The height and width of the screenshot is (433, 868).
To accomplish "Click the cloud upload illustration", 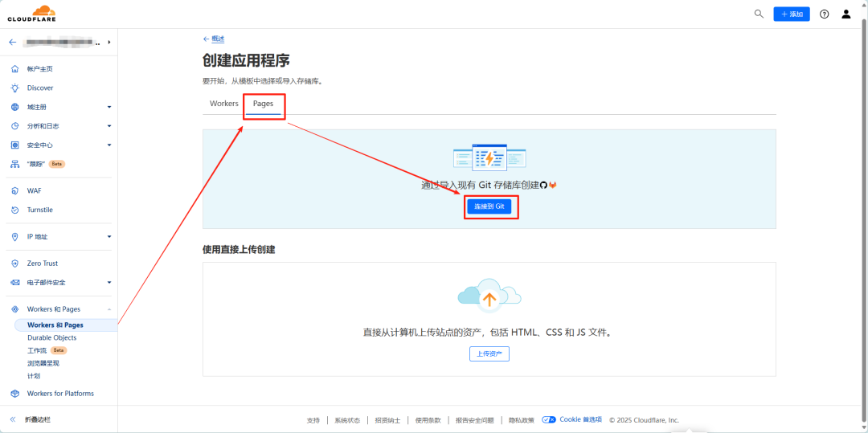I will pyautogui.click(x=489, y=294).
